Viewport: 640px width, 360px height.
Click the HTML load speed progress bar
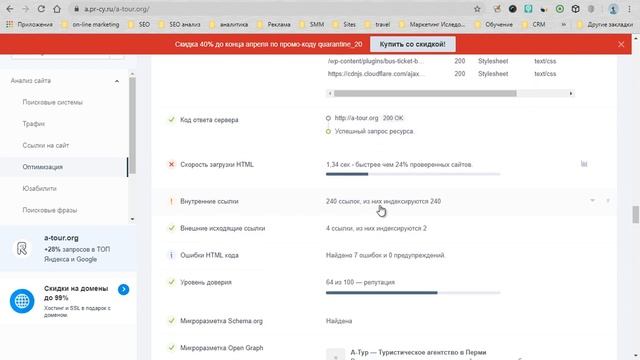tap(413, 174)
